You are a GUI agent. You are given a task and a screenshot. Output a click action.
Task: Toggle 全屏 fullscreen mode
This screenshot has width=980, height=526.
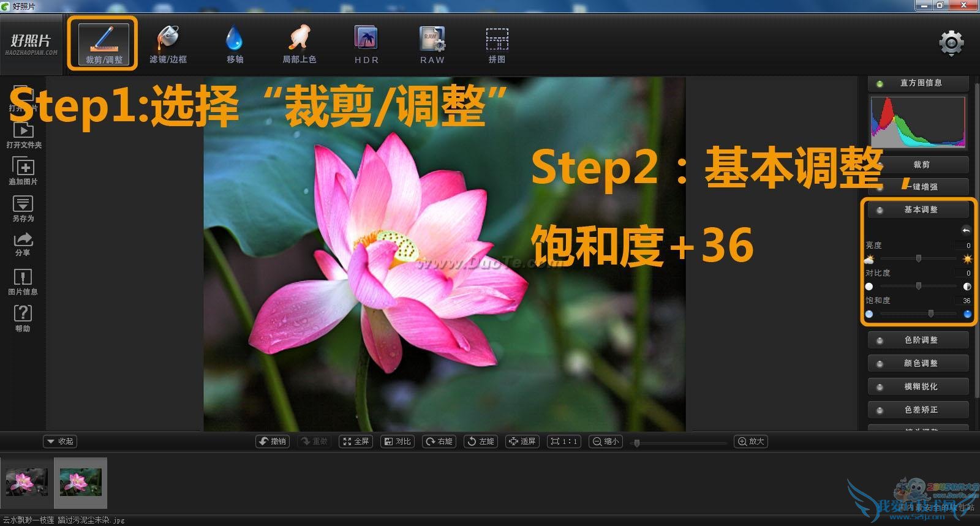[x=356, y=441]
